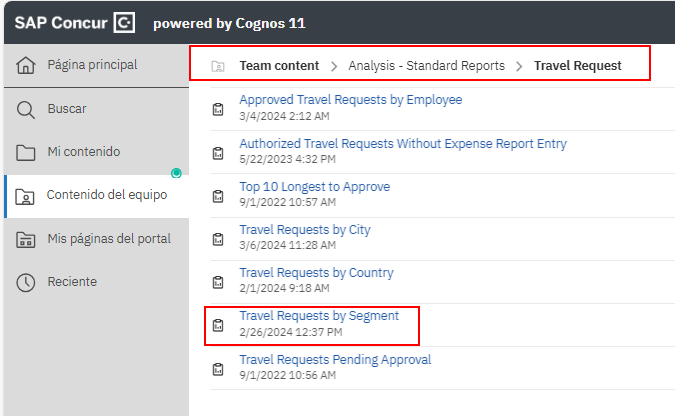Open Travel Requests by Segment report
The image size is (675, 416).
click(319, 316)
